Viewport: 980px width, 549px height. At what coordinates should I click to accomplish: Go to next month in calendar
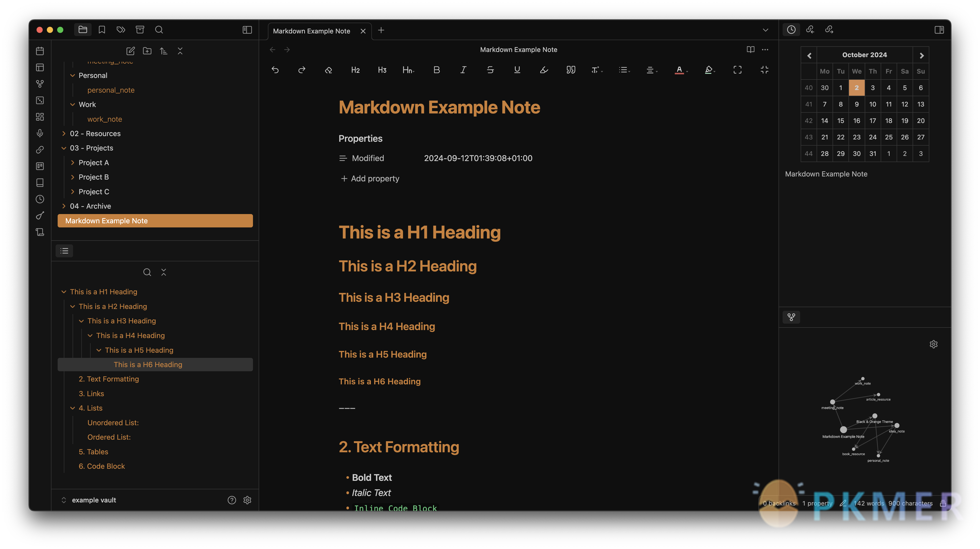921,55
